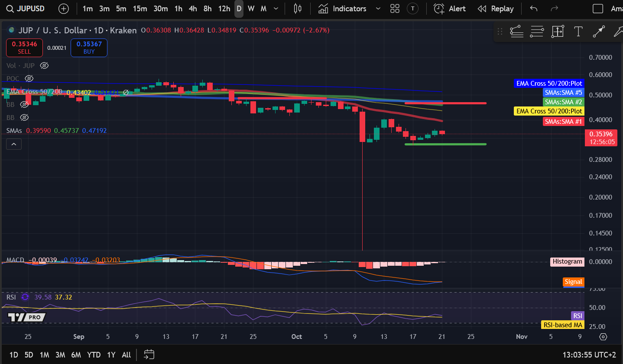Show the Vol JUP indicator
Viewport: 623px width, 364px height.
point(44,66)
